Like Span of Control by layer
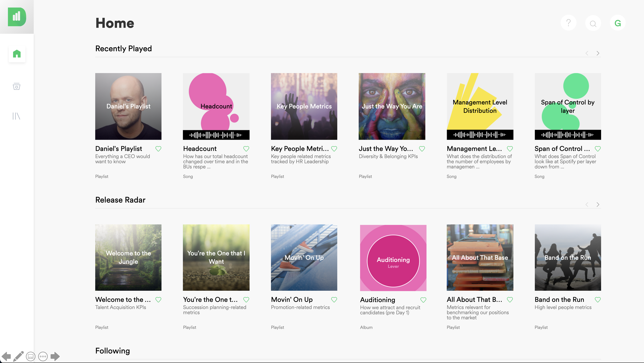 598,149
